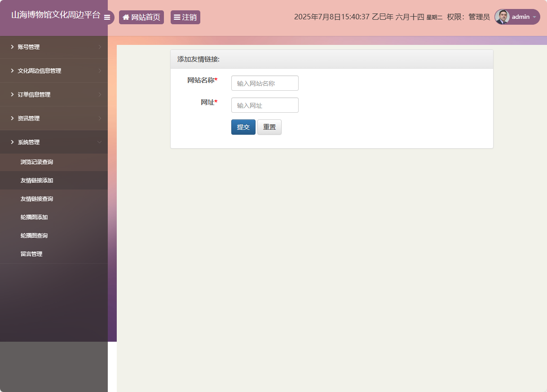The height and width of the screenshot is (392, 547).
Task: Expand 文化周边信息管理 via right arrow
Action: [100, 70]
